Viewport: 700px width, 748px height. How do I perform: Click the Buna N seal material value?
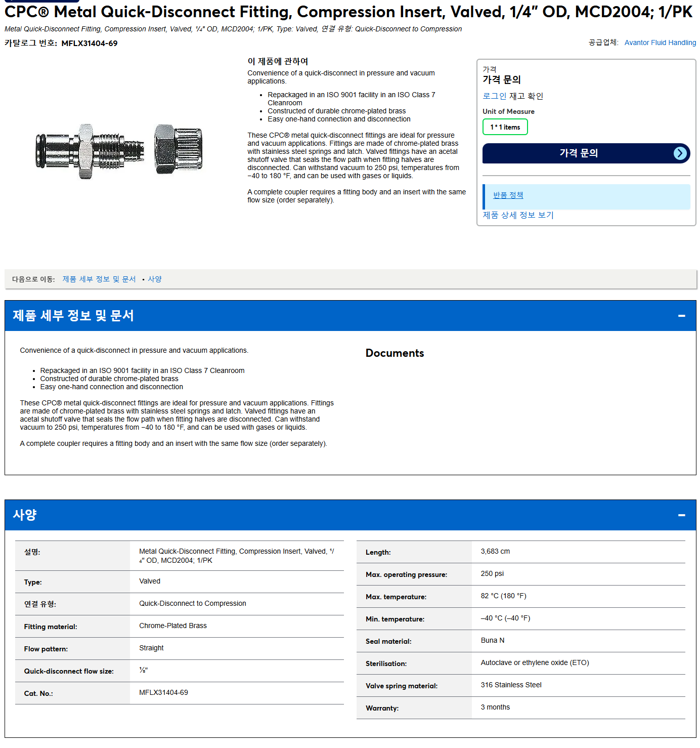[493, 640]
